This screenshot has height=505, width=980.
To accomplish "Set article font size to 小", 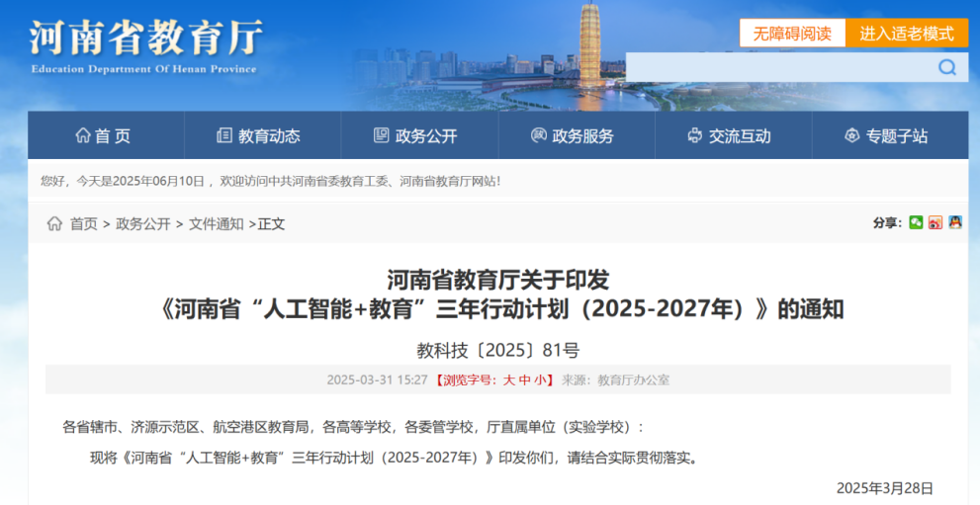I will tap(540, 379).
